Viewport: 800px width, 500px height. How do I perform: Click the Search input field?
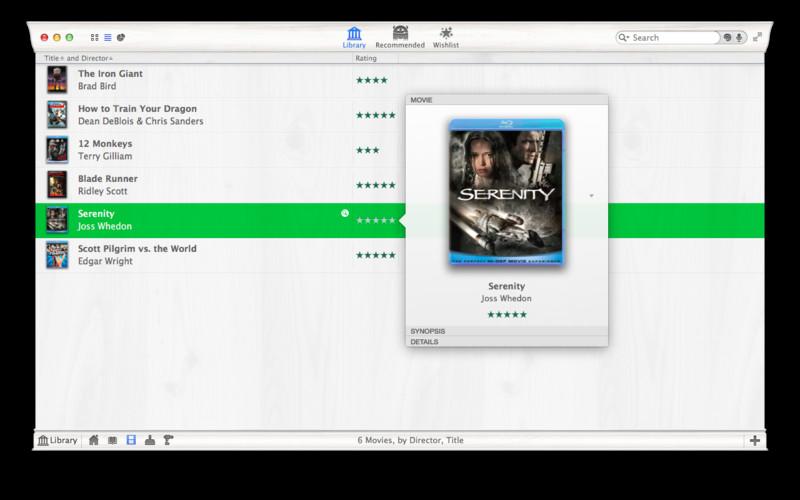[x=674, y=37]
